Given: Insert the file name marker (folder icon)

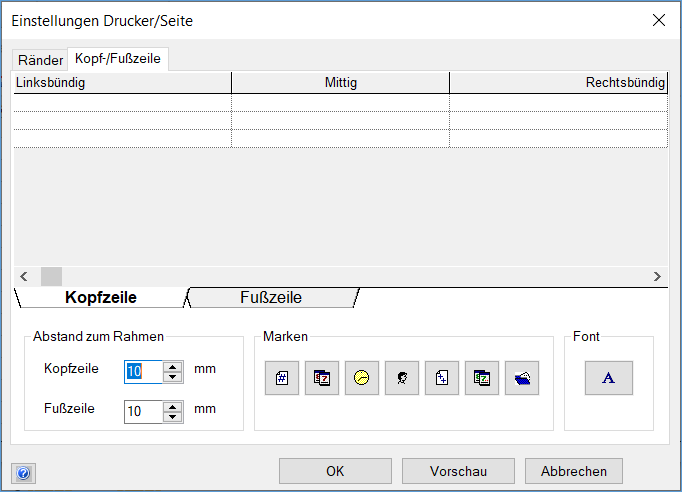Looking at the screenshot, I should [x=521, y=379].
